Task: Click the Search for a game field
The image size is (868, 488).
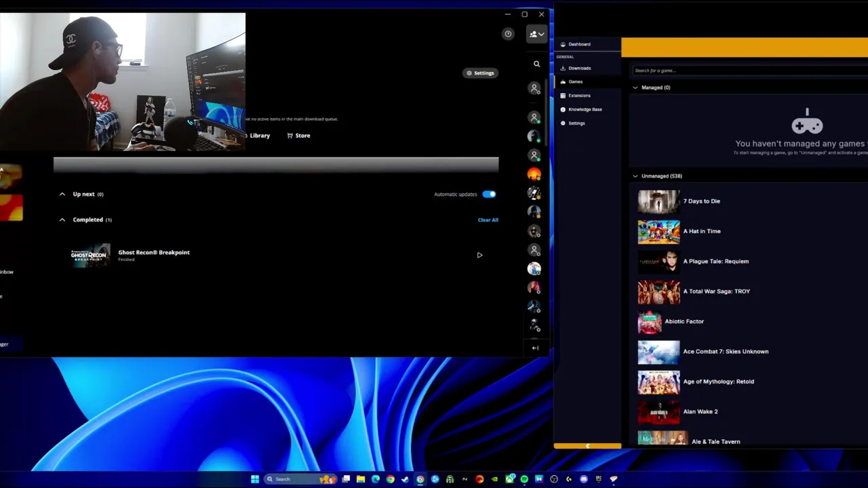Action: [749, 70]
